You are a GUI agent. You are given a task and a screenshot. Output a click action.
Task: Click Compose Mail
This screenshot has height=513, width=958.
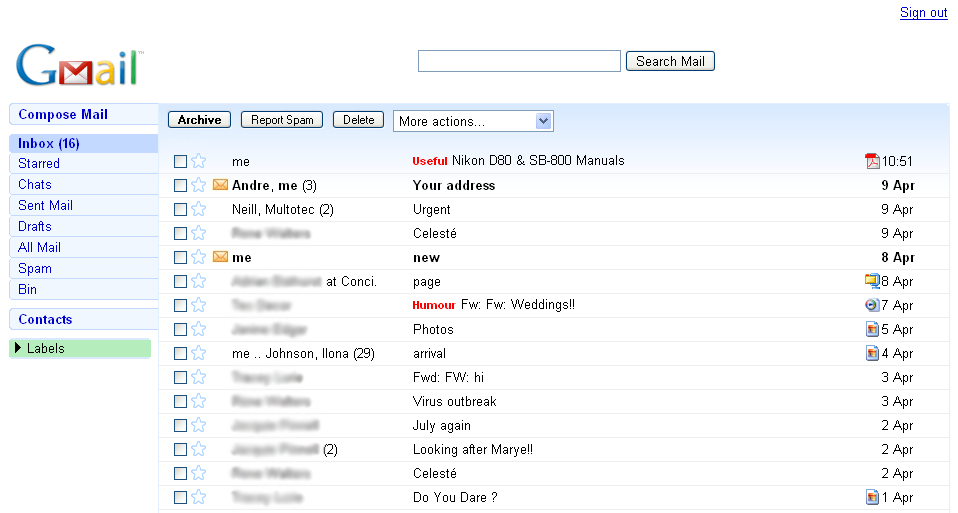coord(63,114)
